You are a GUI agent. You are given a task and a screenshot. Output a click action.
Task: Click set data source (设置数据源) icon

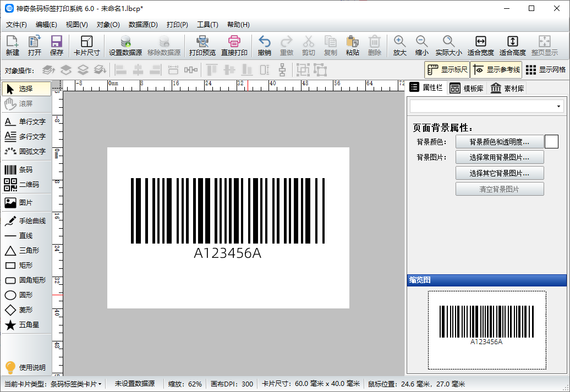click(125, 46)
